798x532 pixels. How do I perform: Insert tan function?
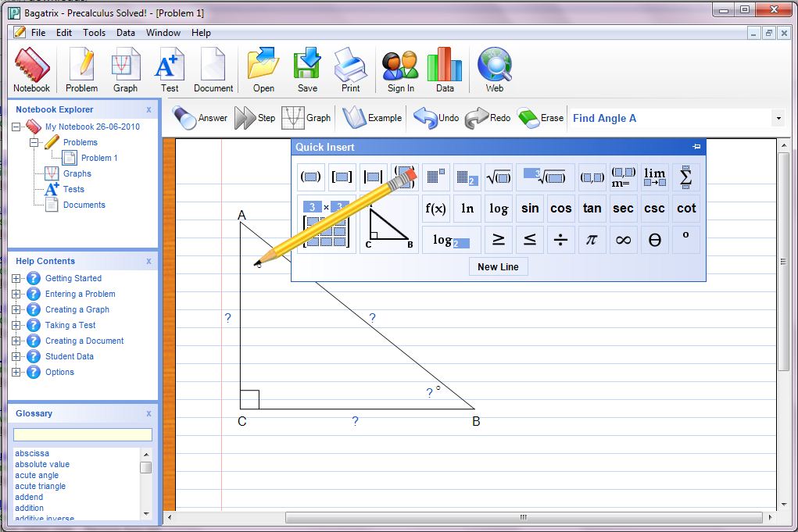click(592, 209)
